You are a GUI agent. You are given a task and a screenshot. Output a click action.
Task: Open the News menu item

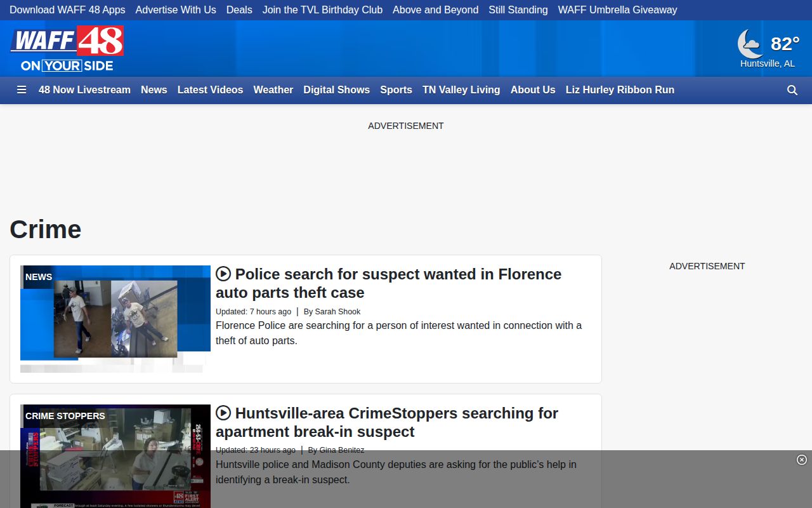(154, 90)
